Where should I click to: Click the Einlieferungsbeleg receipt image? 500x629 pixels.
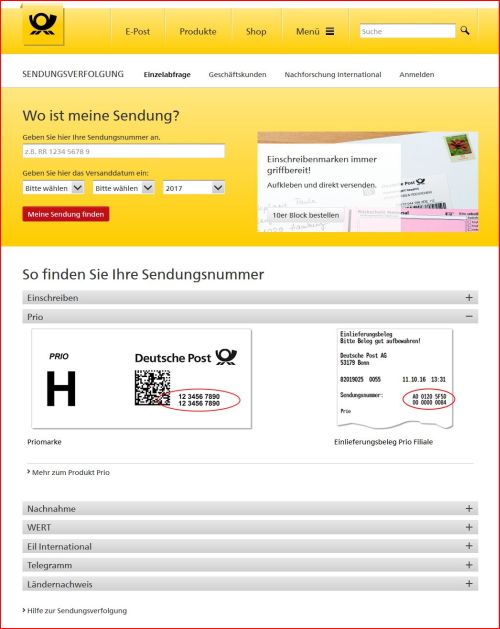tap(395, 378)
